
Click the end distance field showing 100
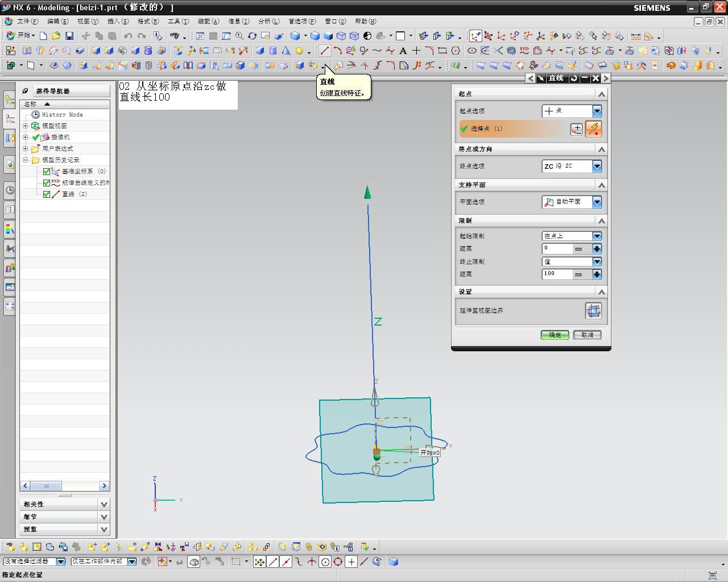(x=557, y=274)
